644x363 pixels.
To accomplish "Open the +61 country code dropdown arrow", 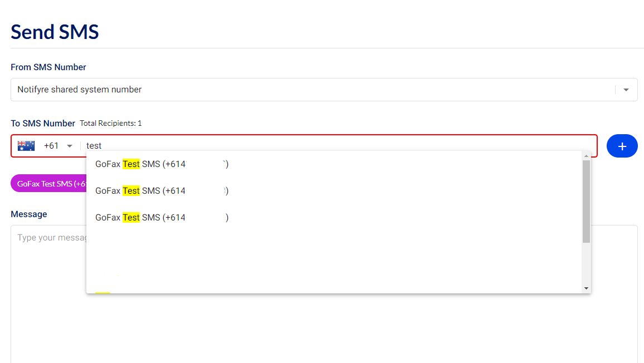I will tap(70, 146).
